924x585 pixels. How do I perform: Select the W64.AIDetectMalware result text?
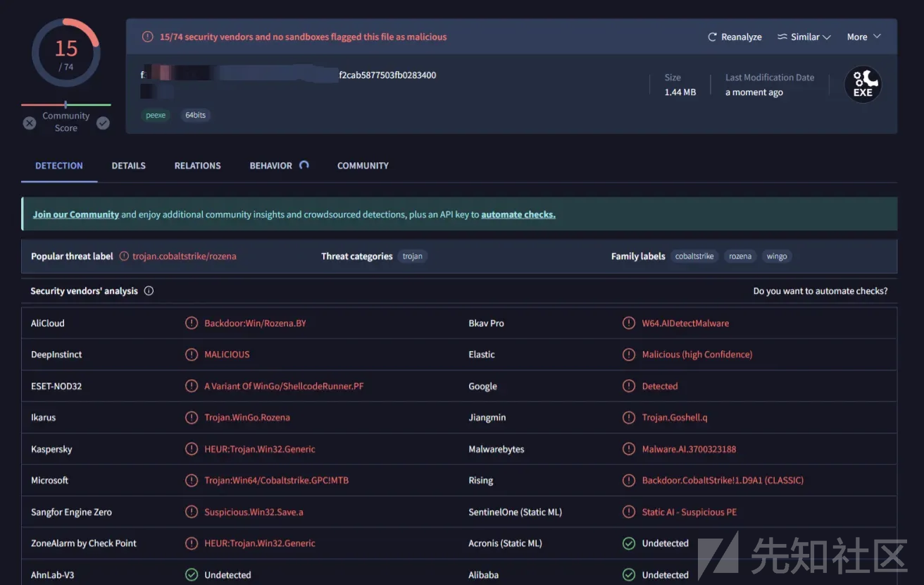tap(685, 324)
